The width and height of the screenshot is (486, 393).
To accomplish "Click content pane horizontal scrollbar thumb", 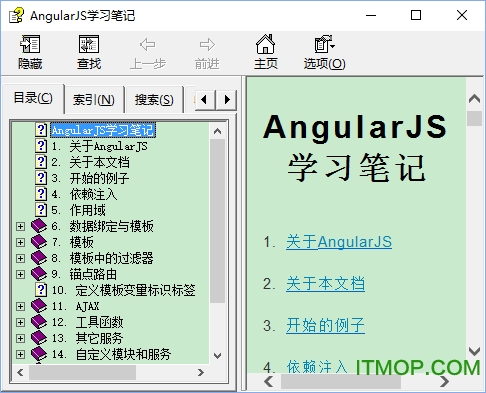I will 341,381.
